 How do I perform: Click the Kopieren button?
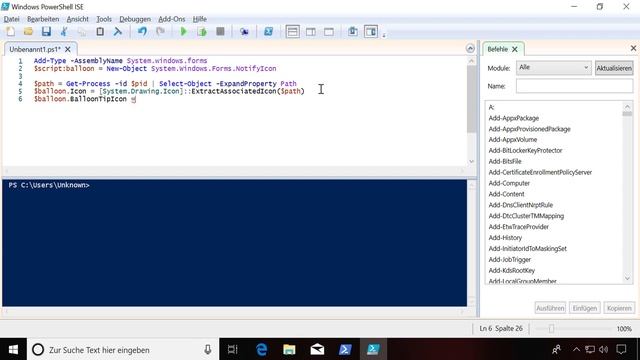click(619, 308)
